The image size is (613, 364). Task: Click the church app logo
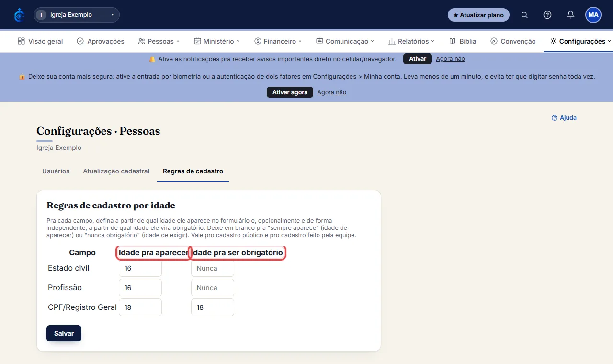(19, 15)
